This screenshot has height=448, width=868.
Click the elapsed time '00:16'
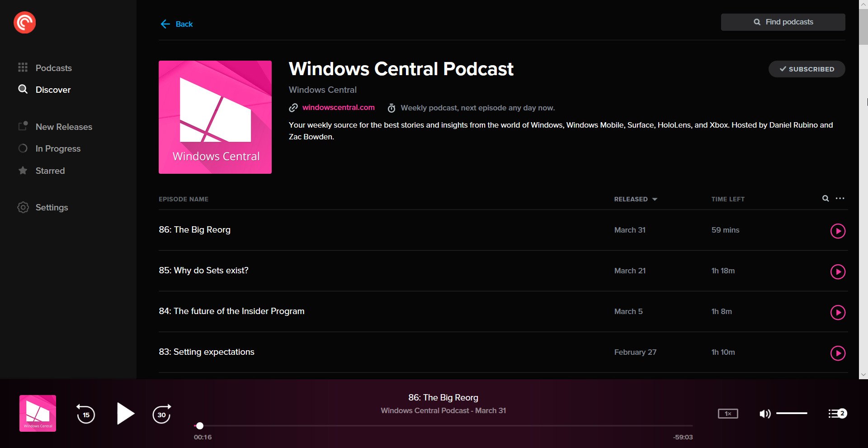coord(203,437)
